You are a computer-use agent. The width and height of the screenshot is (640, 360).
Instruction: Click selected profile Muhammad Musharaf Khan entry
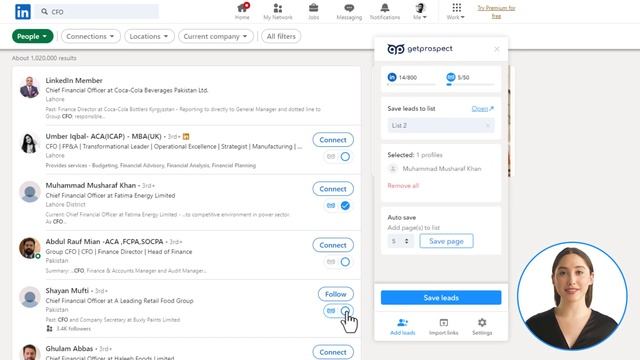[436, 169]
